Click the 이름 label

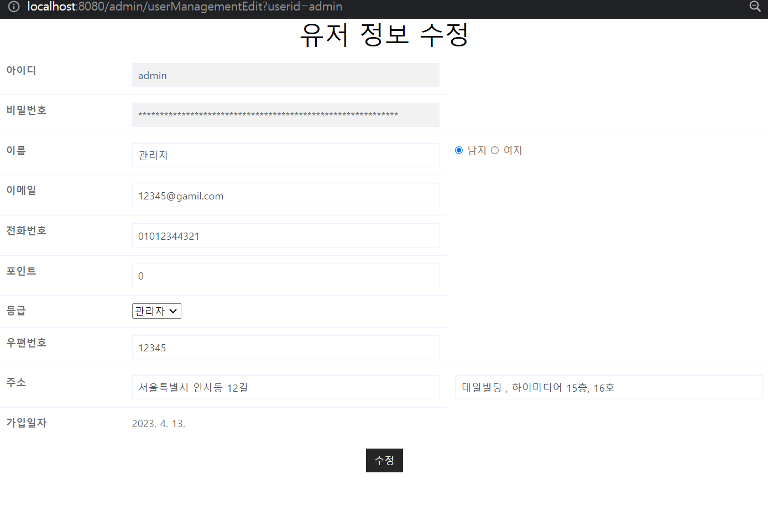pyautogui.click(x=16, y=150)
